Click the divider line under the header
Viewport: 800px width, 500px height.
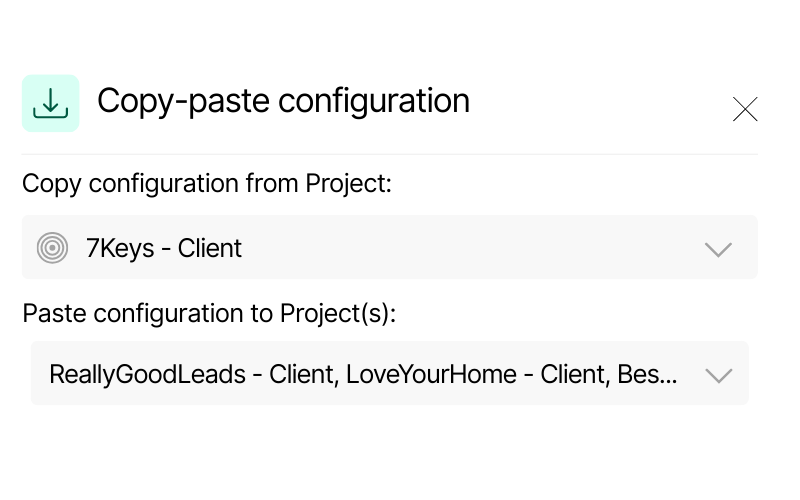pyautogui.click(x=390, y=155)
